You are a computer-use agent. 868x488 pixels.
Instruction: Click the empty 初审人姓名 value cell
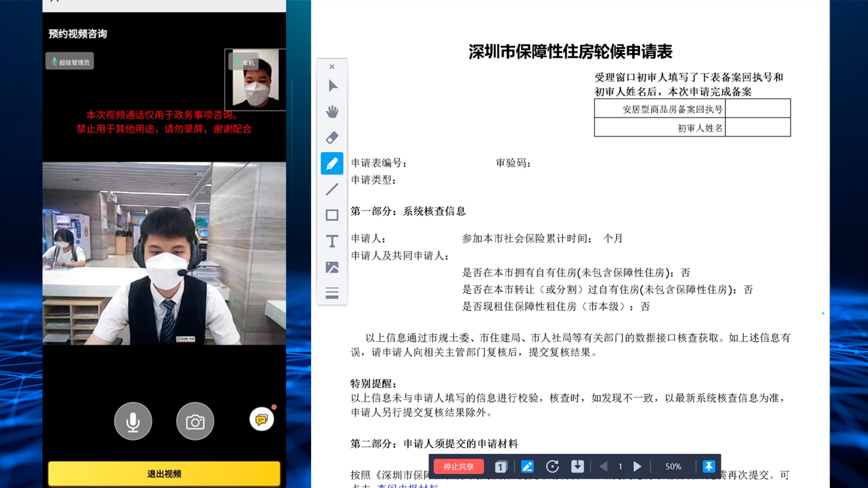tap(758, 128)
